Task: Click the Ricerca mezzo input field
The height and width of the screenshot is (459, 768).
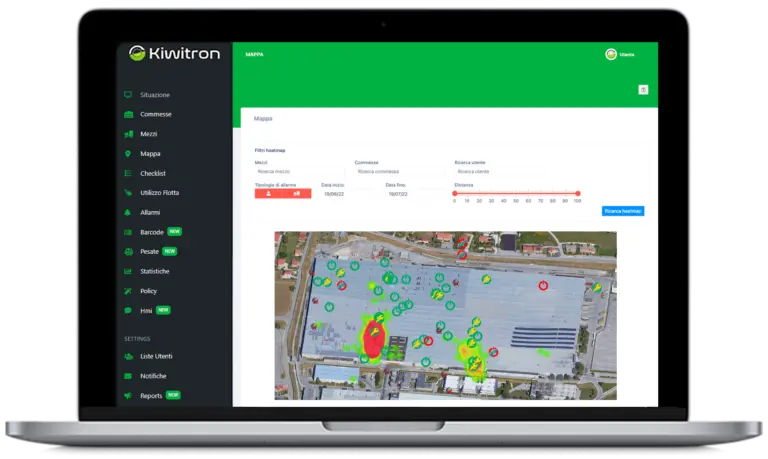Action: [x=300, y=171]
